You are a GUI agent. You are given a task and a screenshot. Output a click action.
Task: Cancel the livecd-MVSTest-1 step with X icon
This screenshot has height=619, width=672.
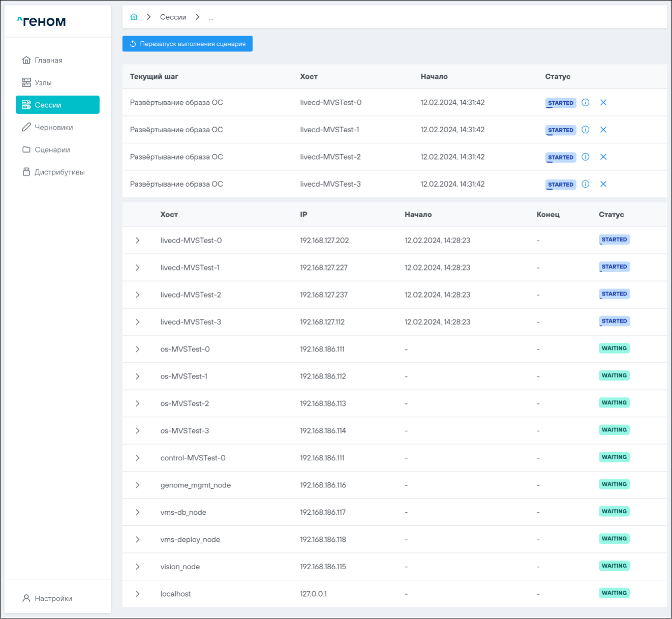click(x=603, y=130)
